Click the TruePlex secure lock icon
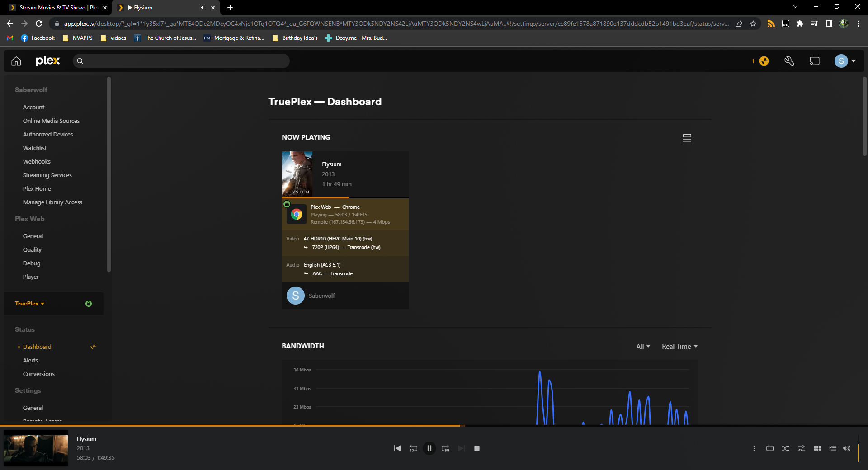 [x=89, y=304]
